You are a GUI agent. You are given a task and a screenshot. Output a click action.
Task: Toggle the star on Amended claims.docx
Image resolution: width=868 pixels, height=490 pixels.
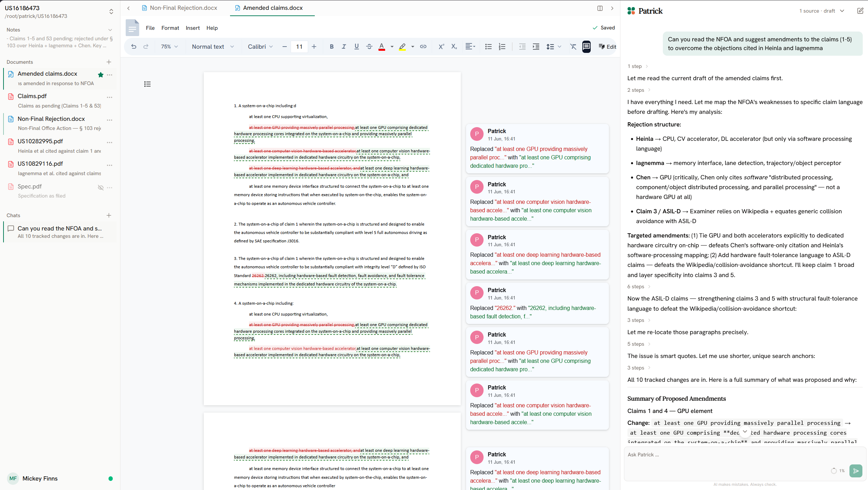point(100,75)
